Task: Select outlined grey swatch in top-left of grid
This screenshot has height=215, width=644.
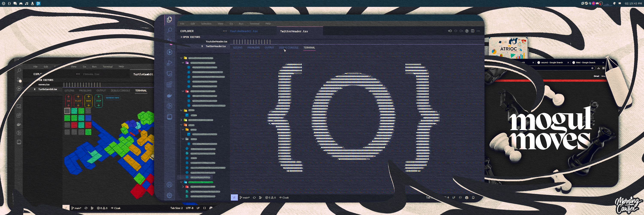Action: coord(67,111)
